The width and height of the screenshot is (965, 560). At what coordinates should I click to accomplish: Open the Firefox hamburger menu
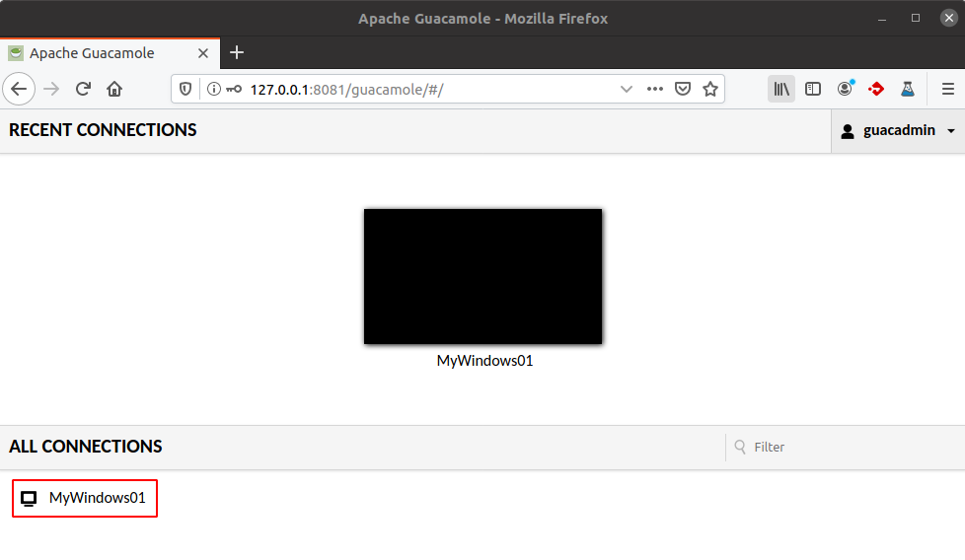click(x=948, y=89)
